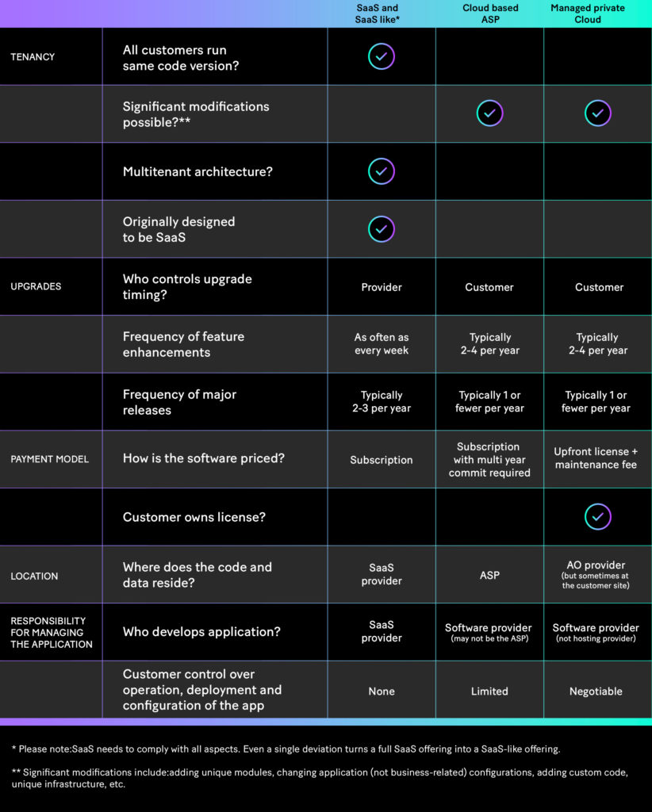The image size is (652, 812).
Task: Click Cloud based ASP checkmark for significant modifications
Action: (489, 113)
